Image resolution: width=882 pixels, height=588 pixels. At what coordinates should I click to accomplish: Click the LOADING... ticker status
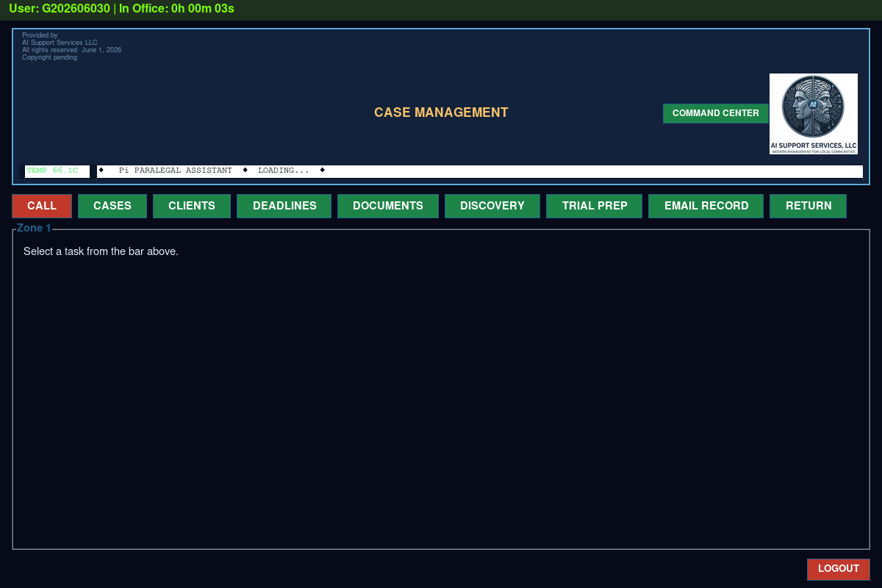point(284,171)
